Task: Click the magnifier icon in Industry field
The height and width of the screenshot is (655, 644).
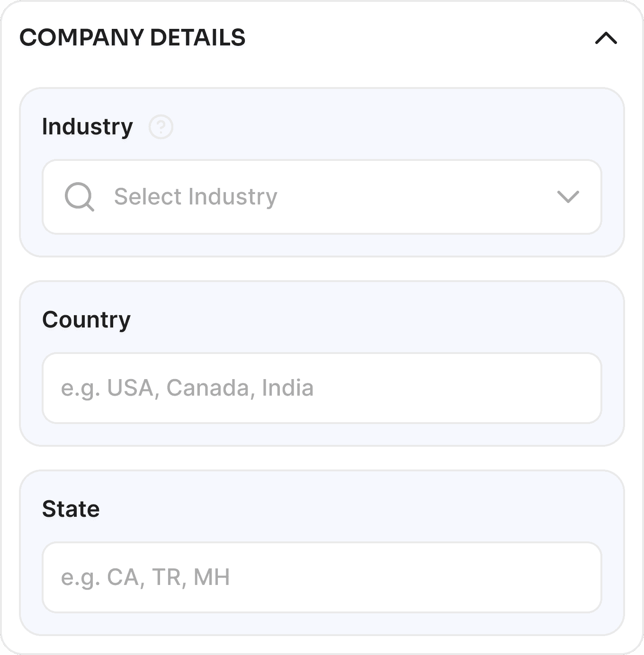Action: pos(79,196)
